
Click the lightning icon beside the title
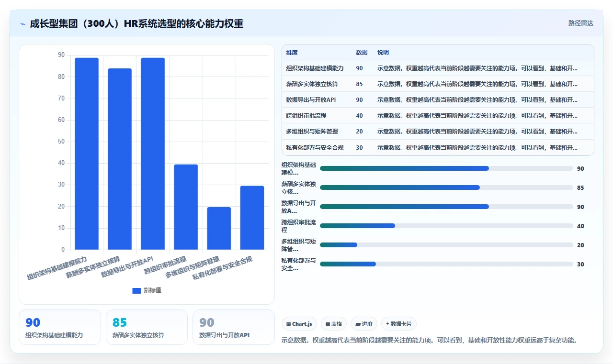pyautogui.click(x=23, y=23)
